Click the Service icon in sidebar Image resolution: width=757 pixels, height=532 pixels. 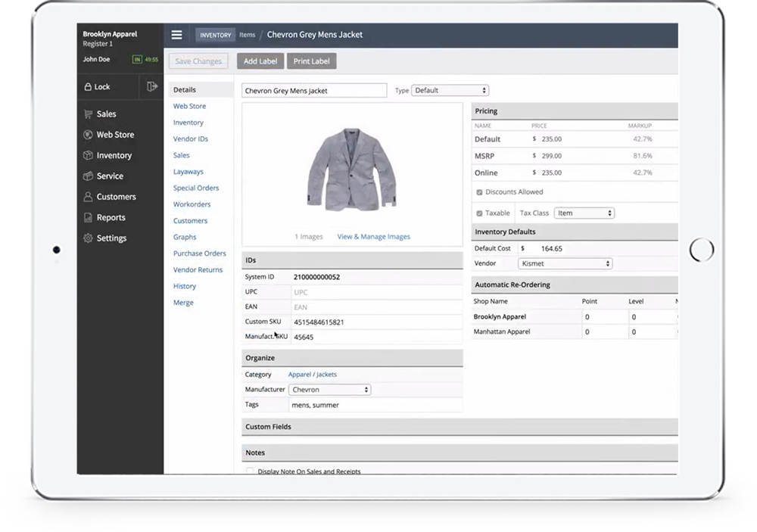88,176
